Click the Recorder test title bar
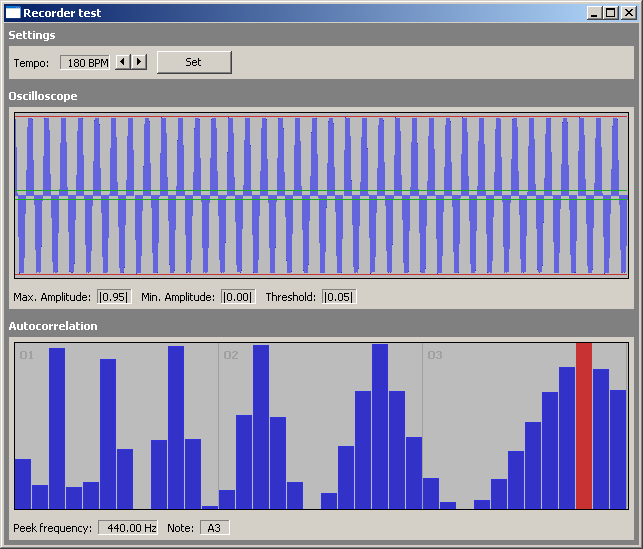The image size is (643, 549). (300, 13)
